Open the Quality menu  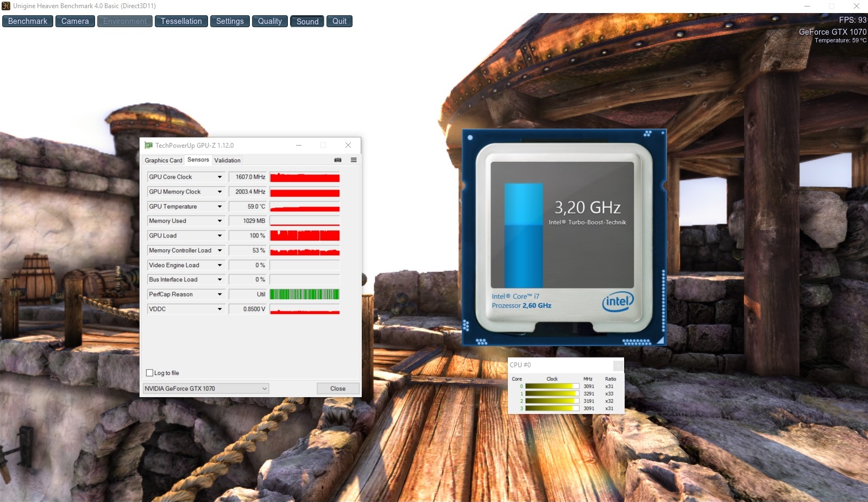270,21
